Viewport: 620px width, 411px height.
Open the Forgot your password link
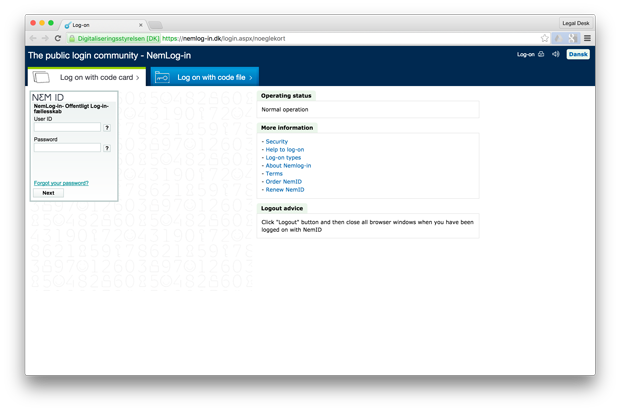(61, 183)
